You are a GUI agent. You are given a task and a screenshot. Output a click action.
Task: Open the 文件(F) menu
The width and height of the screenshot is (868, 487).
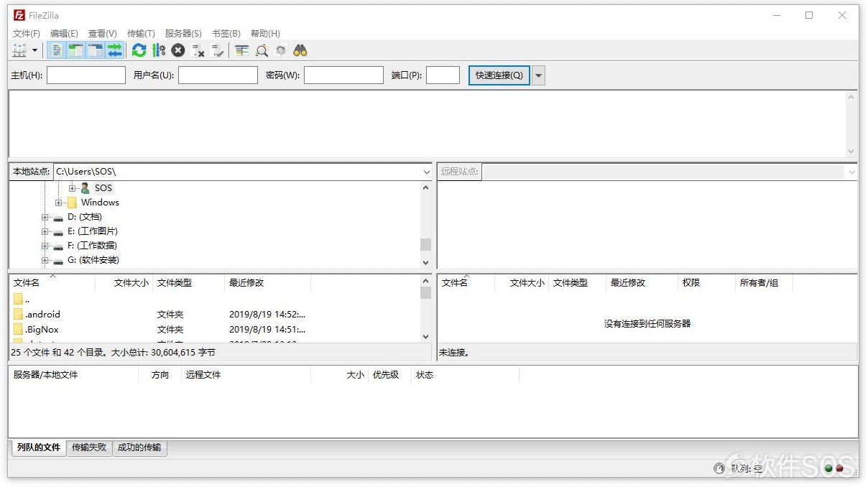[x=27, y=33]
